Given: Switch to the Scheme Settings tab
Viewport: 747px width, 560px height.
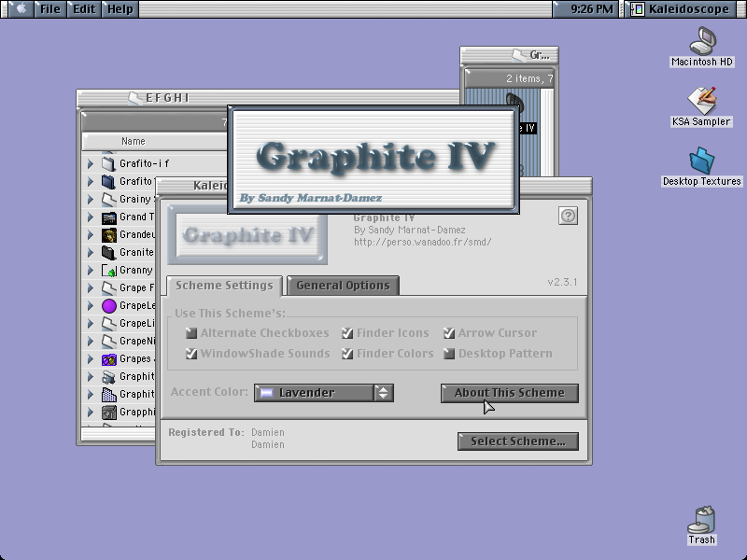Looking at the screenshot, I should [x=224, y=286].
